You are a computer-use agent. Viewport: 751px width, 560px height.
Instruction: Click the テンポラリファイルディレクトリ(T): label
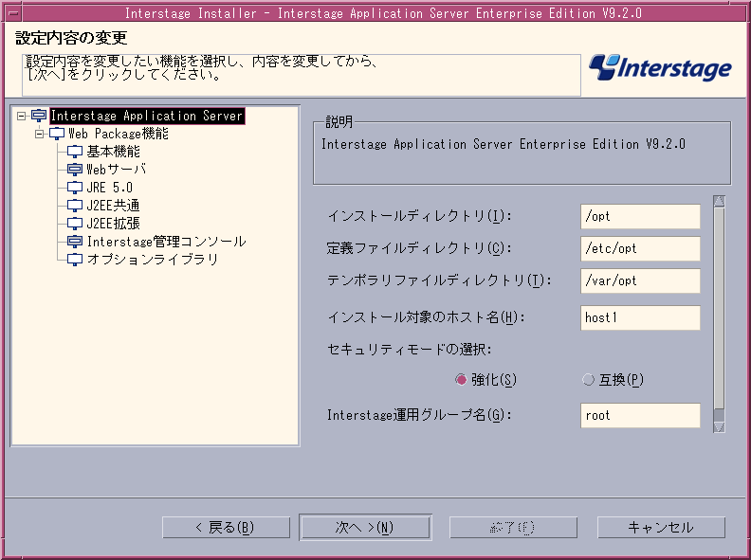(440, 280)
